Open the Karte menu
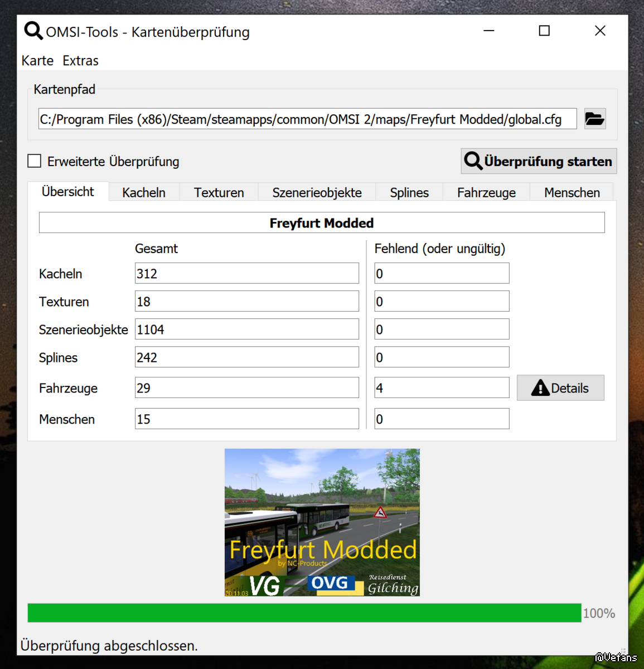Screen dimensions: 644x669 [x=37, y=61]
